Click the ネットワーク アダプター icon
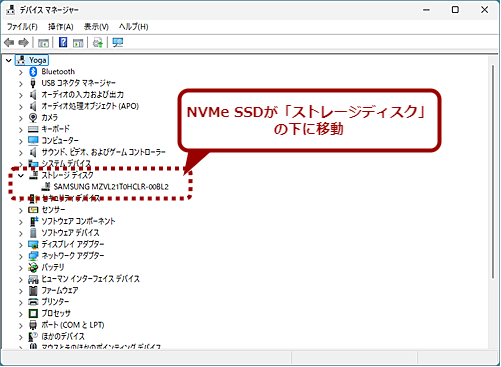This screenshot has width=501, height=367. (x=33, y=256)
